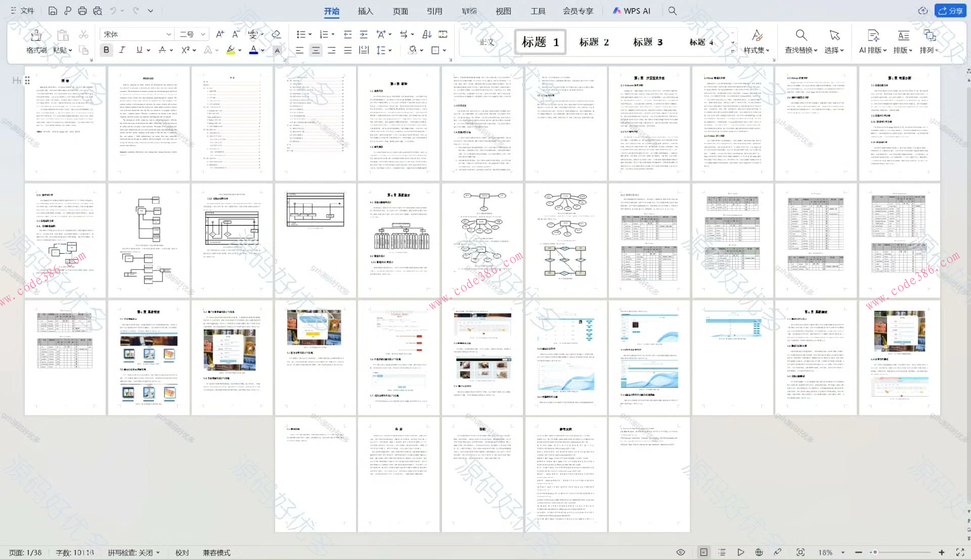Click the print icon in quick access bar
The image size is (971, 560).
(82, 11)
